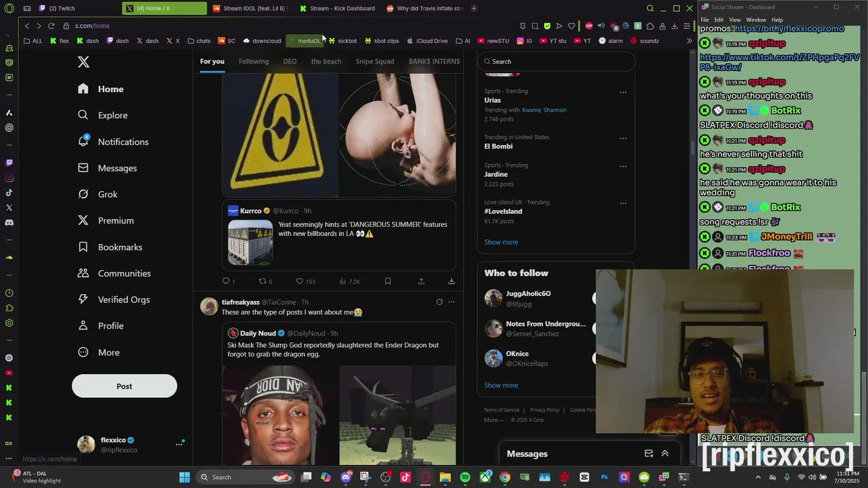This screenshot has width=868, height=488.
Task: Click the X logo above Home
Action: pos(83,62)
